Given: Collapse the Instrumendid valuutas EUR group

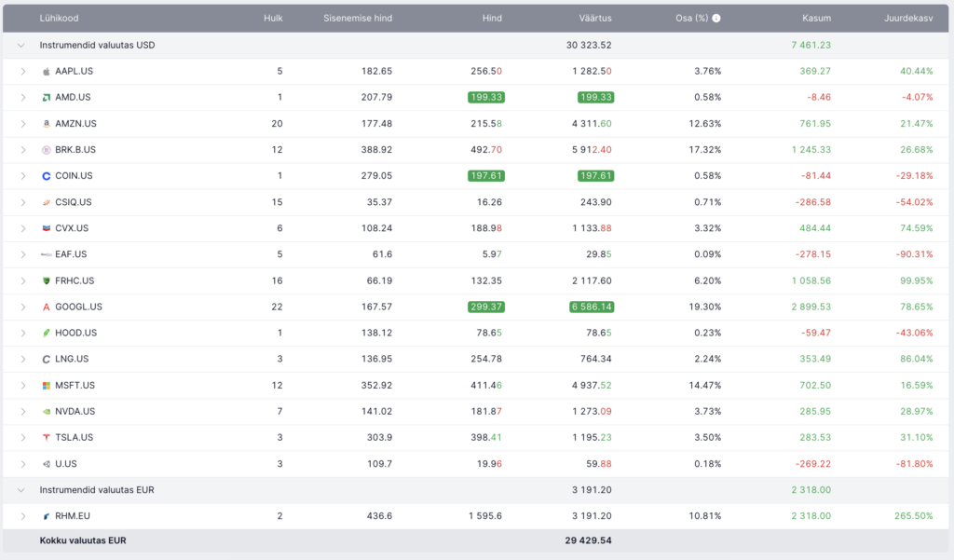Looking at the screenshot, I should (20, 489).
